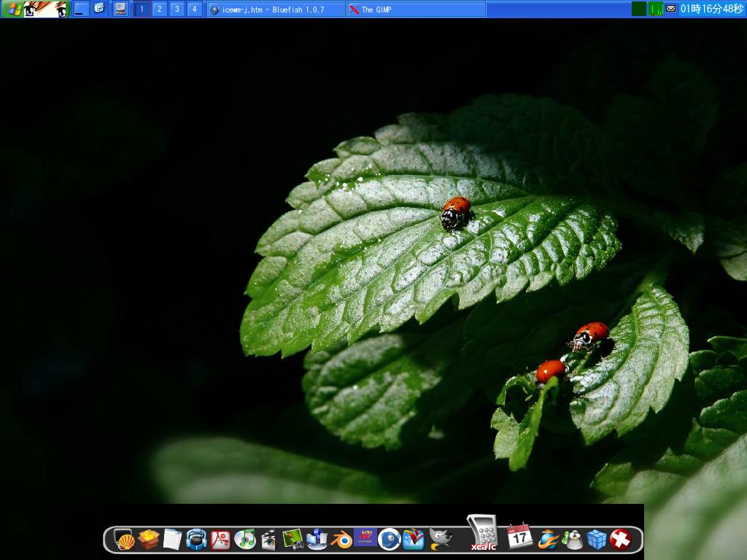Open the music CD icon in the dock
This screenshot has width=747, height=560.
[x=245, y=540]
